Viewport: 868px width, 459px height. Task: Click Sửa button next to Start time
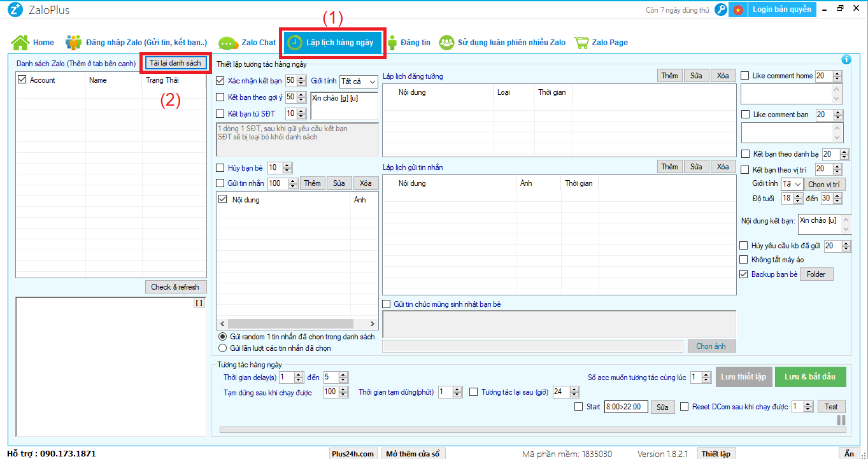click(662, 407)
